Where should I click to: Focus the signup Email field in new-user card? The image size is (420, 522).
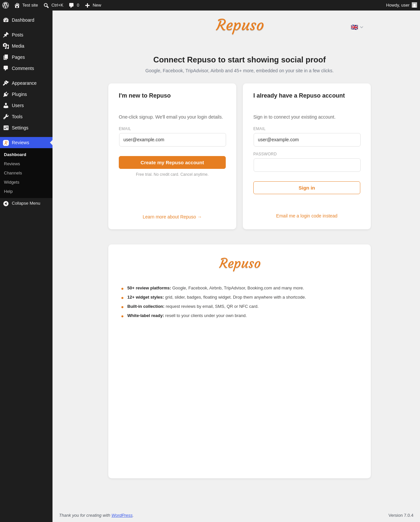point(173,140)
